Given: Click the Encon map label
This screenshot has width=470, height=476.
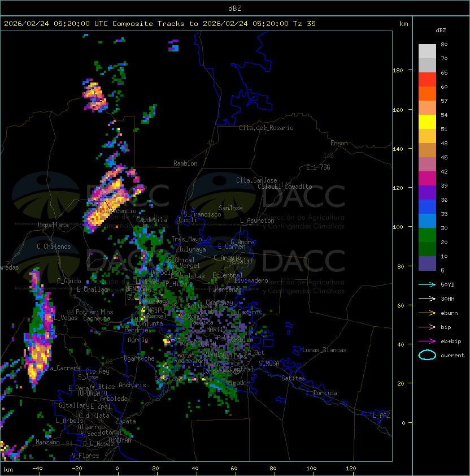Looking at the screenshot, I should (339, 143).
